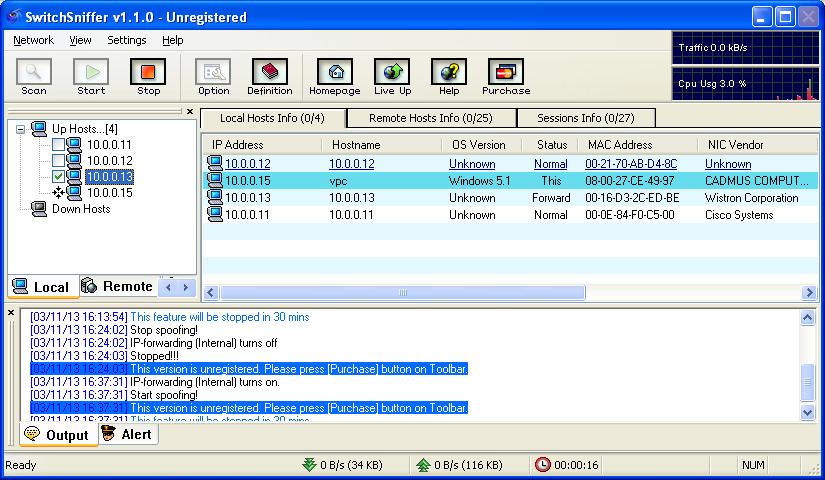The image size is (825, 480).
Task: Click the upload rate arrow icon in status bar
Action: pyautogui.click(x=423, y=465)
